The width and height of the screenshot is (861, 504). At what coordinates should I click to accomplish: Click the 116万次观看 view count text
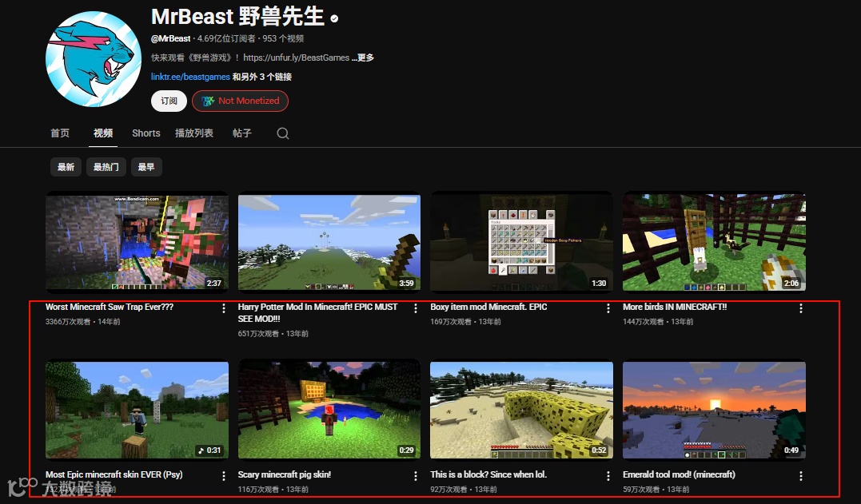259,489
